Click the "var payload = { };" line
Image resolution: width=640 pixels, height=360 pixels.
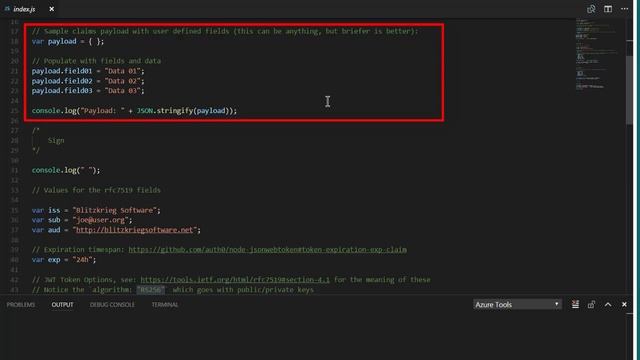pos(68,42)
